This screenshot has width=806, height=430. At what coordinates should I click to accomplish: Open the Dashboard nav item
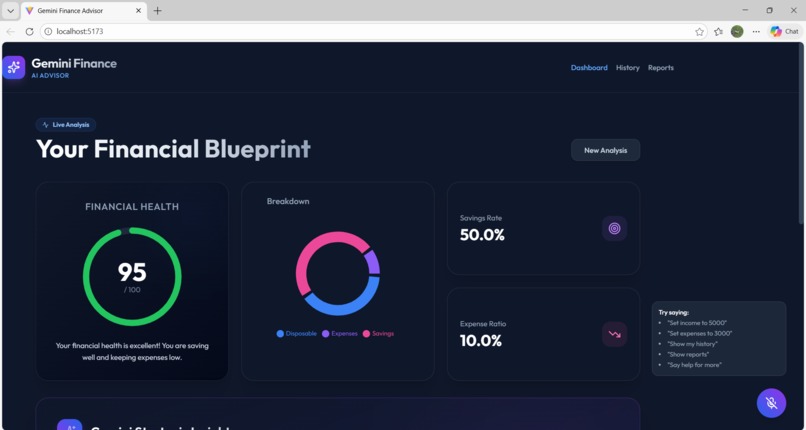589,68
